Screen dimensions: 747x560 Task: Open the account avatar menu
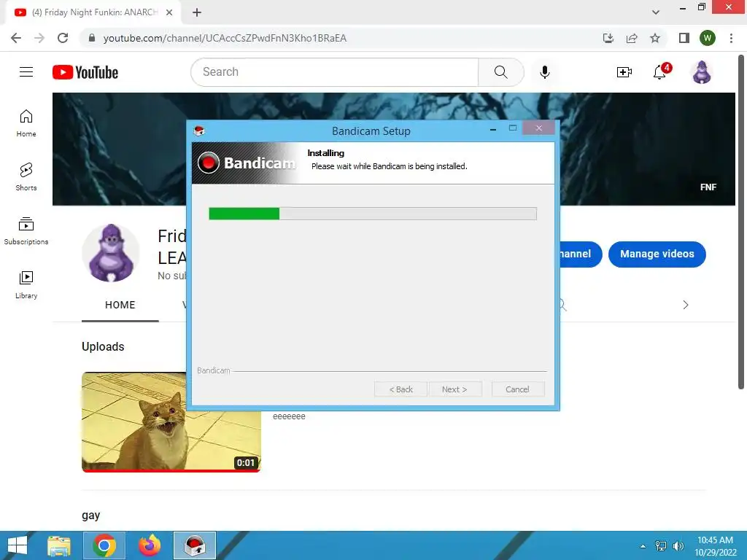(702, 72)
